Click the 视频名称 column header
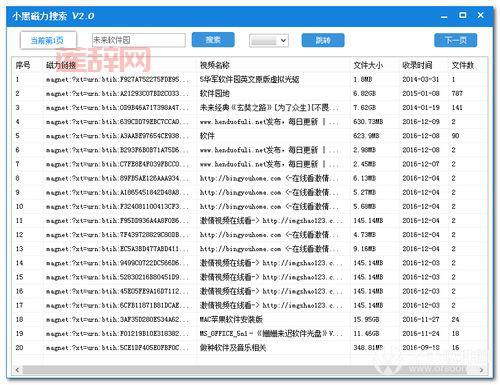This screenshot has width=500, height=385. tap(215, 65)
